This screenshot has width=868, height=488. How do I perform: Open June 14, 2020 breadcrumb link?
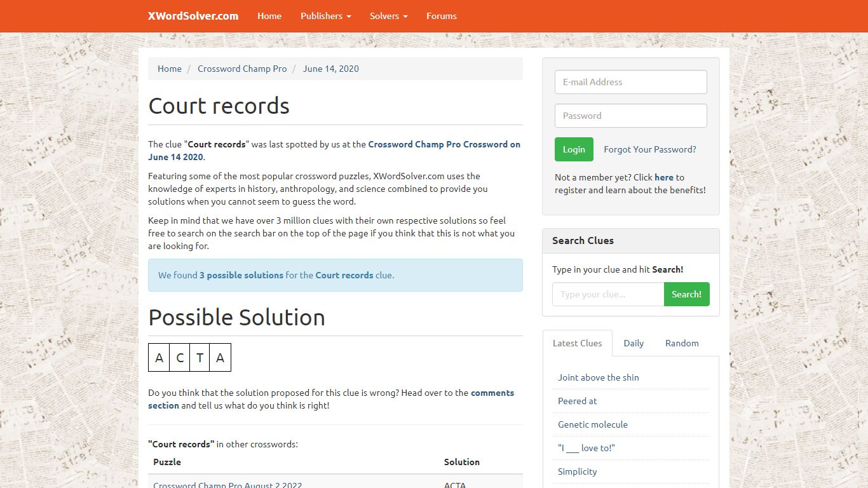click(331, 69)
